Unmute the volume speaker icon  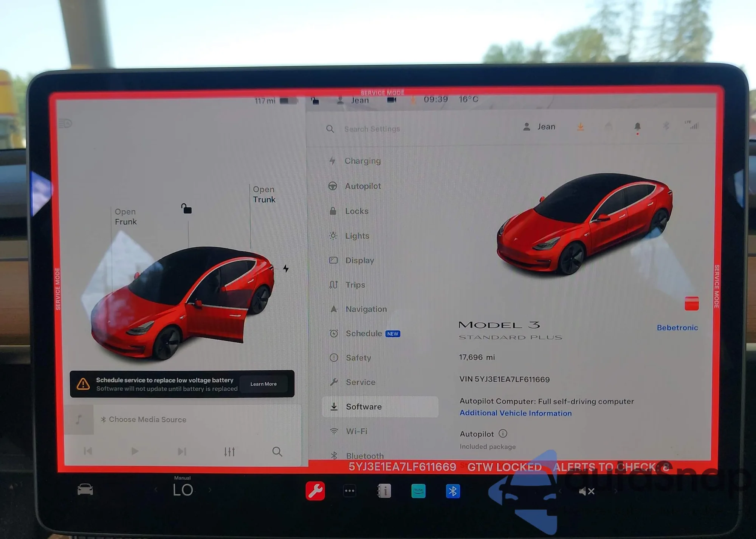click(586, 491)
